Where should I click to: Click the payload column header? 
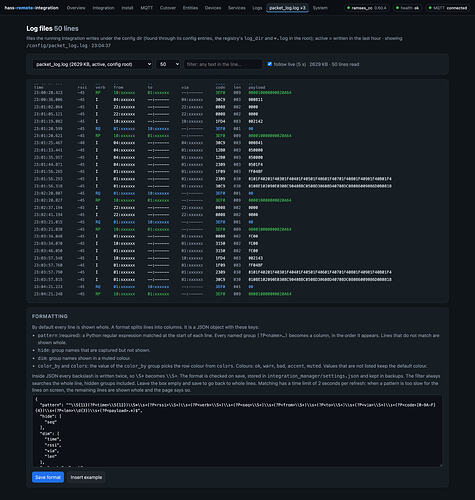257,87
